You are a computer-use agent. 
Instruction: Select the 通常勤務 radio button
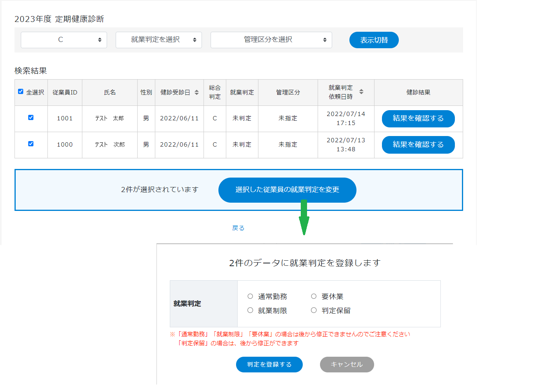pos(250,296)
